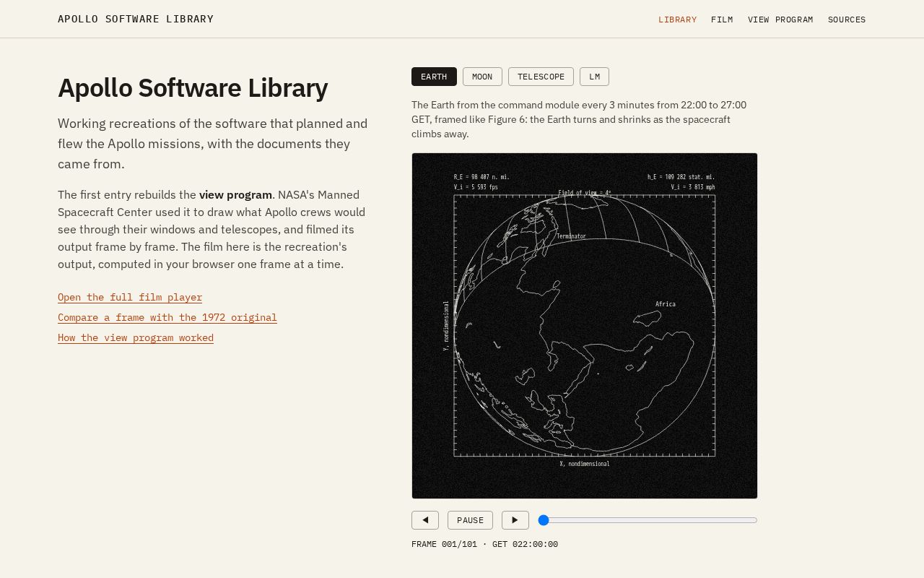The height and width of the screenshot is (578, 924).
Task: Click the Africa label in the frame
Action: [x=666, y=304]
